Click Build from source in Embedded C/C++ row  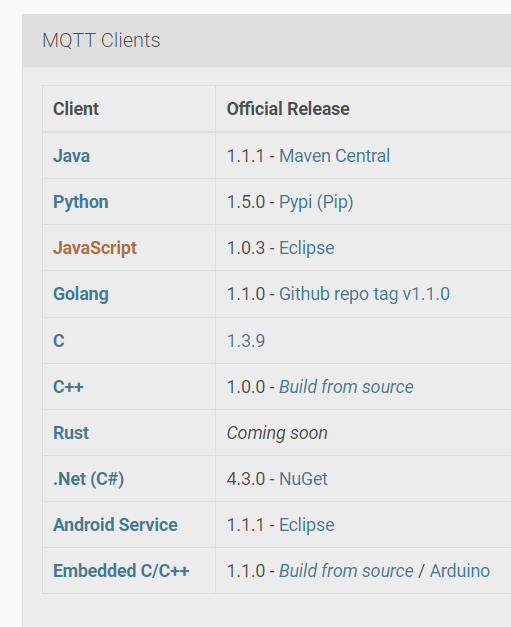tap(346, 571)
